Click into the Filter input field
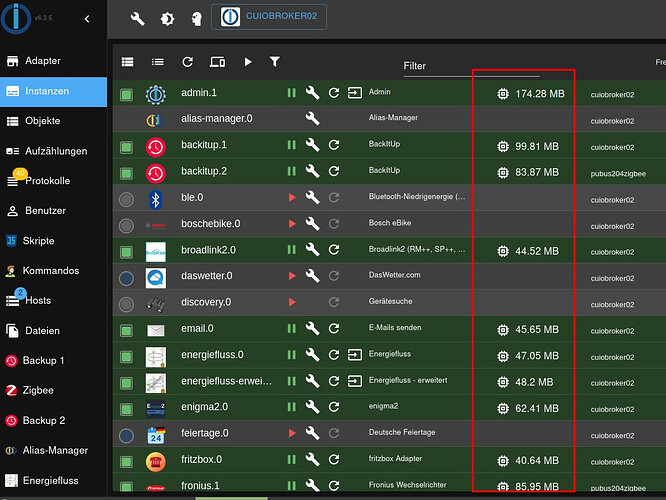 point(471,66)
